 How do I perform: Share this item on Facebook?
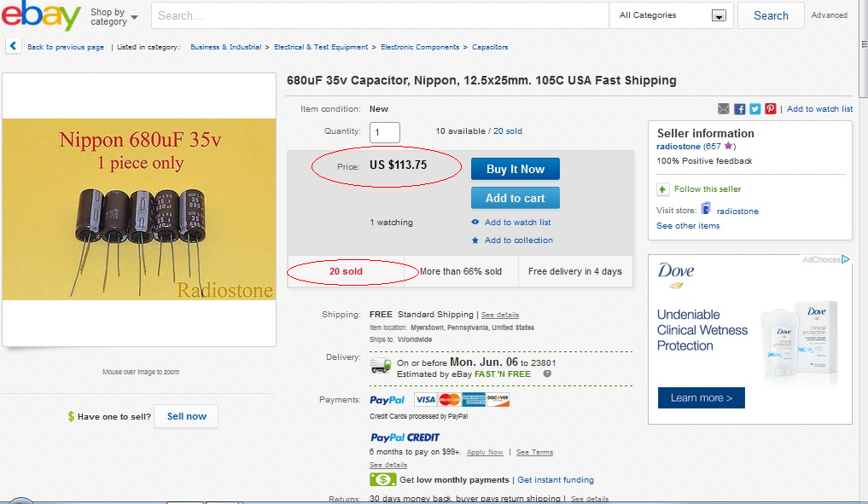click(x=740, y=109)
